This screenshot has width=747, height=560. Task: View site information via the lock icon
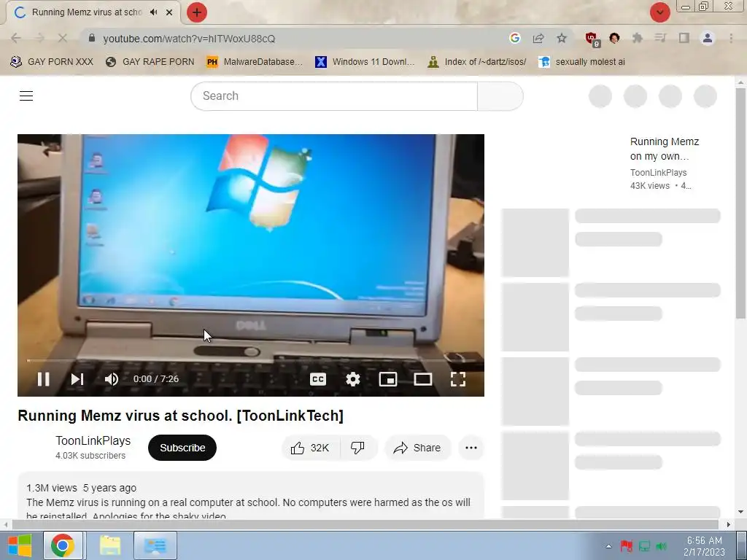pos(92,38)
